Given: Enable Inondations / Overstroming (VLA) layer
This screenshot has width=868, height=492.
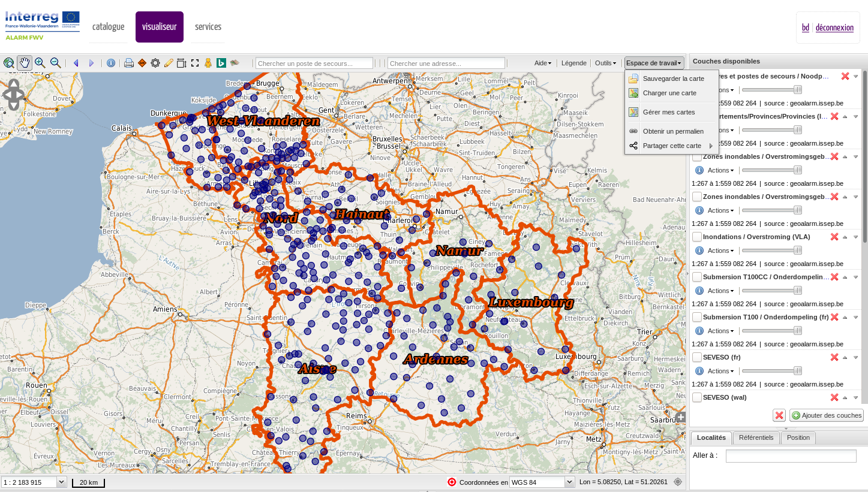Looking at the screenshot, I should point(697,237).
